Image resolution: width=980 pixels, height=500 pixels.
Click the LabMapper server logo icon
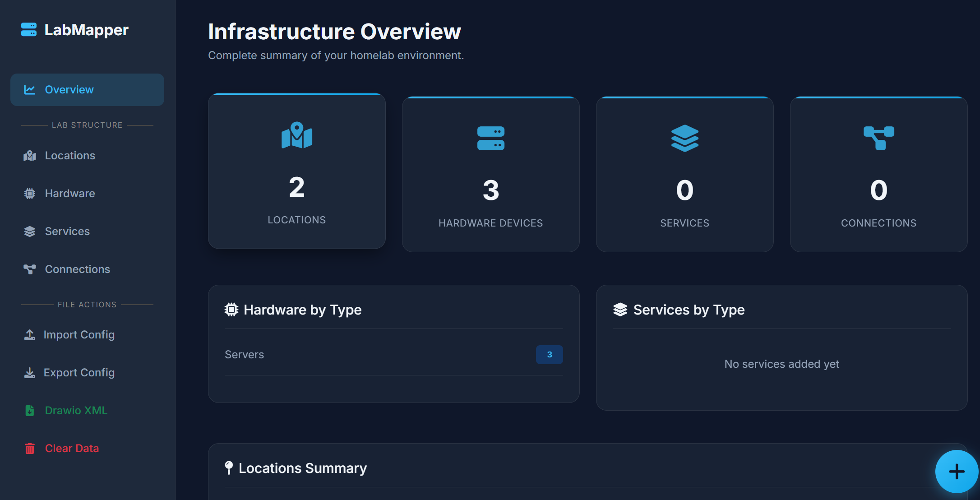[x=29, y=30]
